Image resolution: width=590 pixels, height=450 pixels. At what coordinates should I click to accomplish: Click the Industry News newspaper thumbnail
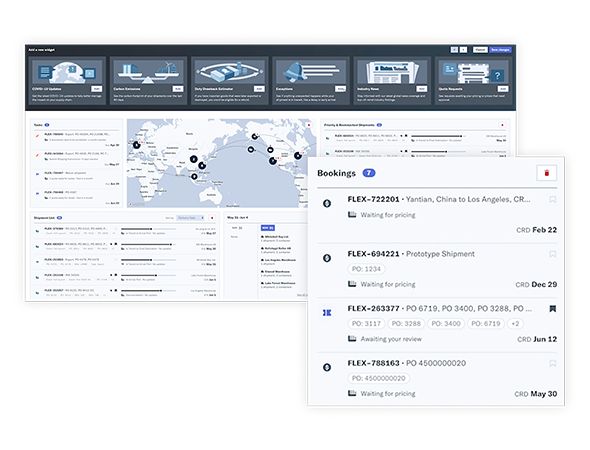point(392,71)
